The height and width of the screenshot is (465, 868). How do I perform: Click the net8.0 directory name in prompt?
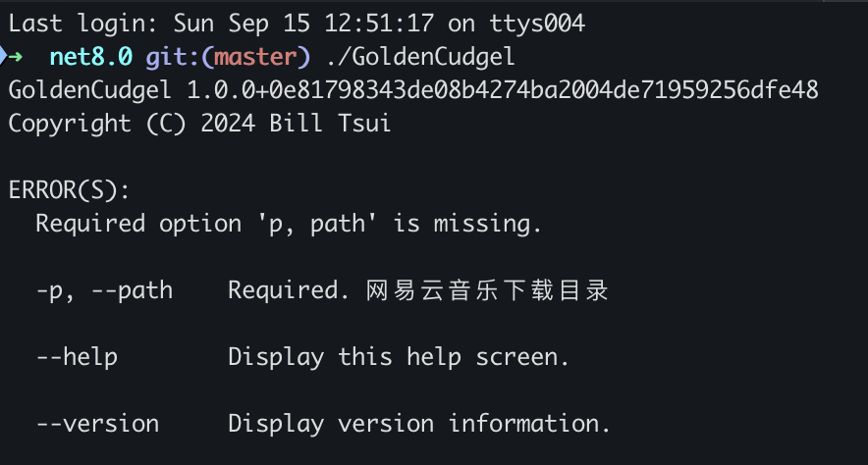pyautogui.click(x=90, y=57)
